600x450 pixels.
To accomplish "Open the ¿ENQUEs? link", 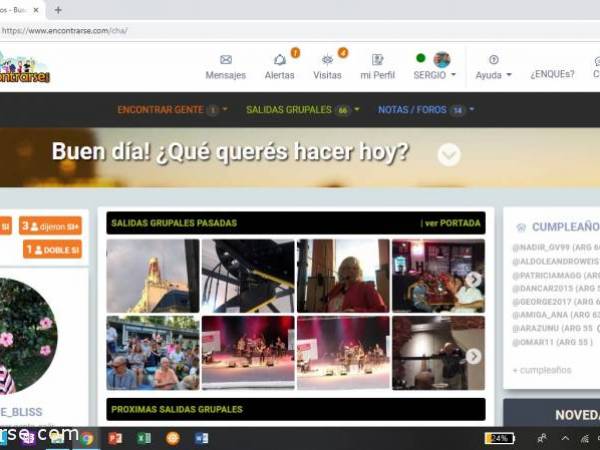I will point(552,75).
